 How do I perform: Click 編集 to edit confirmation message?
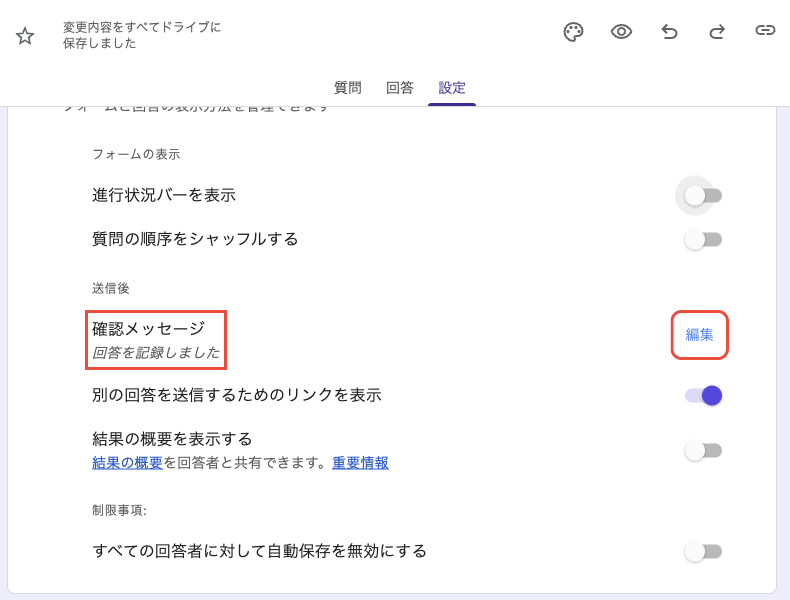point(699,335)
